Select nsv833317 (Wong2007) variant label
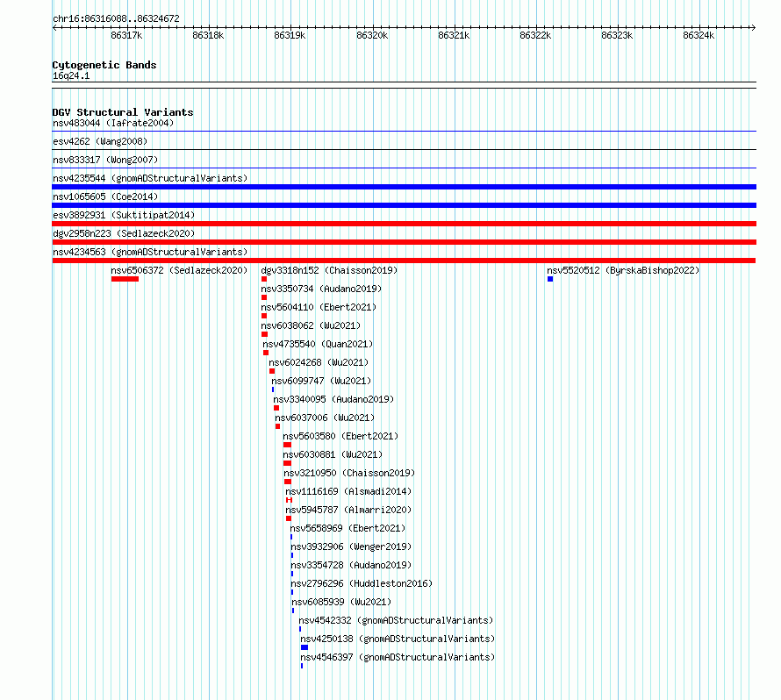The image size is (781, 700). pyautogui.click(x=105, y=160)
